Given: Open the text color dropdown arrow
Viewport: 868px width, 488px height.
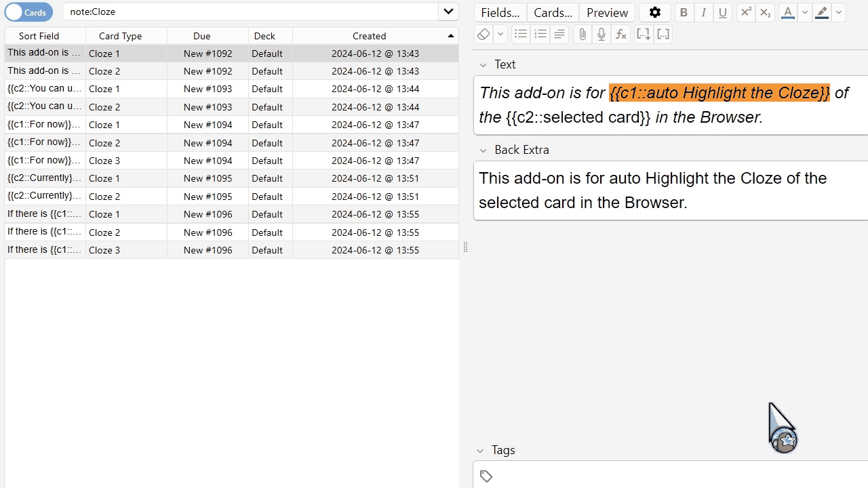Looking at the screenshot, I should (805, 12).
